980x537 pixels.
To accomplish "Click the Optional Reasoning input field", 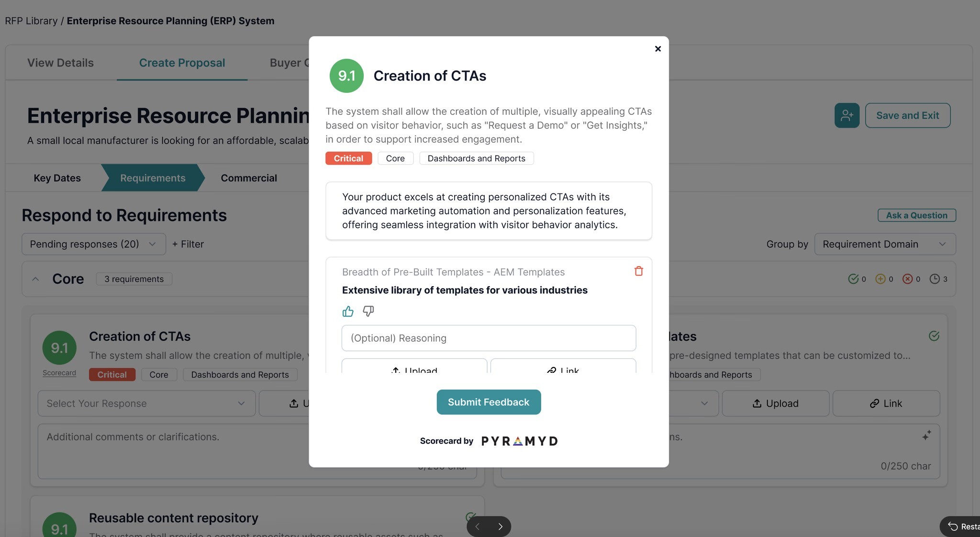I will point(489,338).
